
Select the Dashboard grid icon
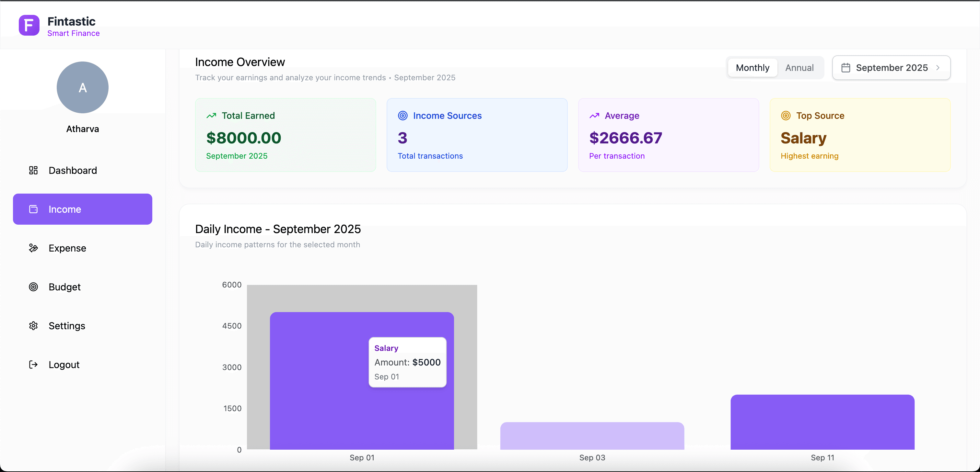(33, 170)
